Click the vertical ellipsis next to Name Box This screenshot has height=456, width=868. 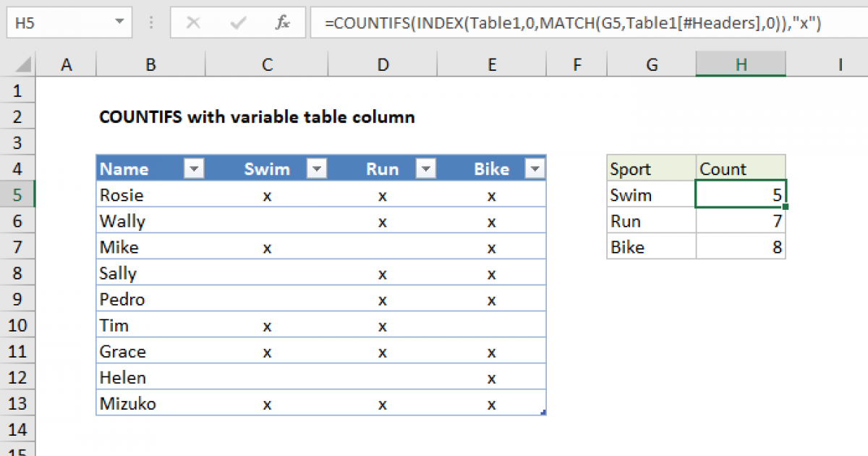tap(150, 22)
